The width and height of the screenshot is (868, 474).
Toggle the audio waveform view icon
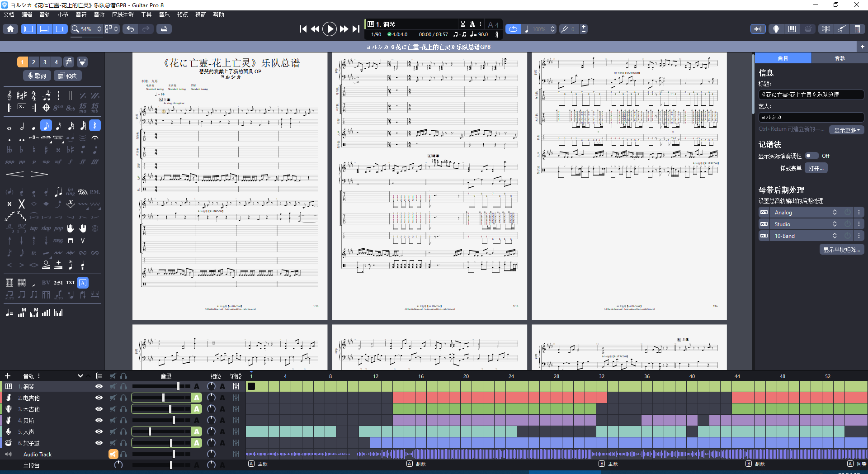[758, 29]
